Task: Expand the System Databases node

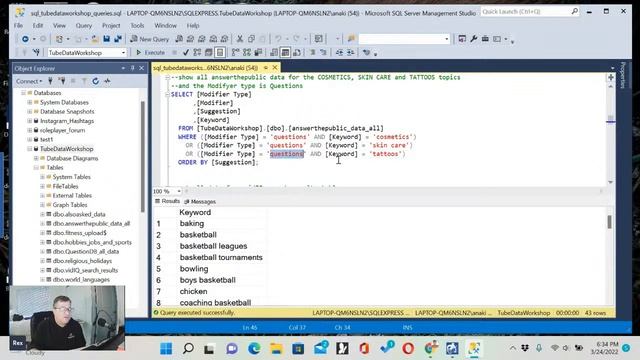Action: click(x=30, y=102)
